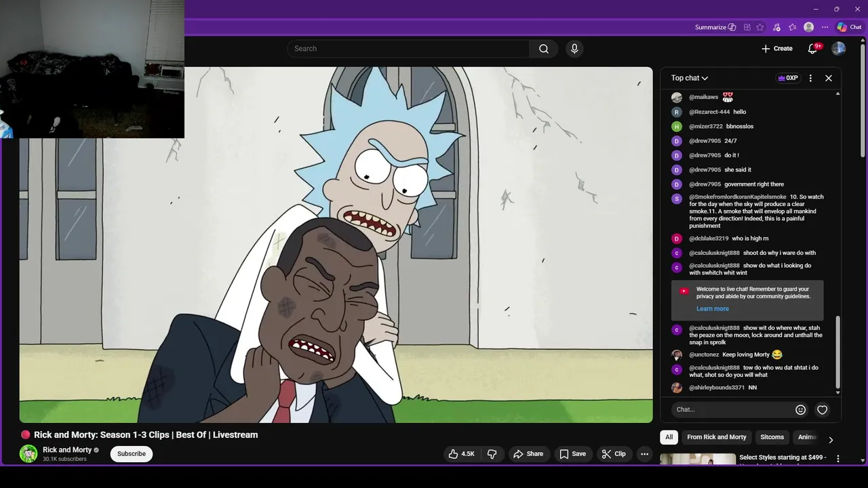Close the live chat panel
Viewport: 868px width, 488px height.
coord(829,78)
